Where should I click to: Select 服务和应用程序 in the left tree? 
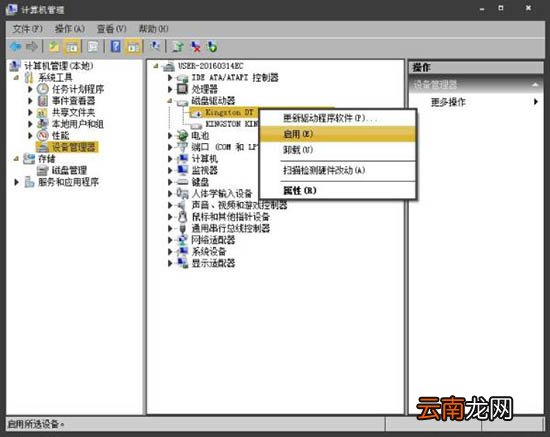click(x=68, y=182)
